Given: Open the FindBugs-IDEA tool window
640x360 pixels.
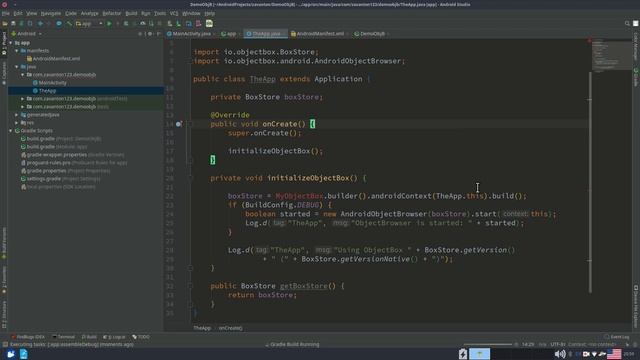Looking at the screenshot, I should coord(28,337).
